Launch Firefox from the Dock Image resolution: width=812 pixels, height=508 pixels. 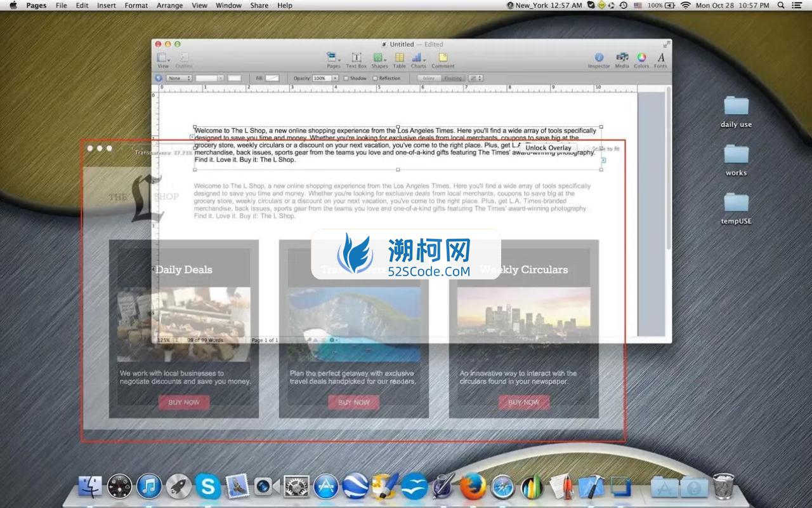coord(473,486)
